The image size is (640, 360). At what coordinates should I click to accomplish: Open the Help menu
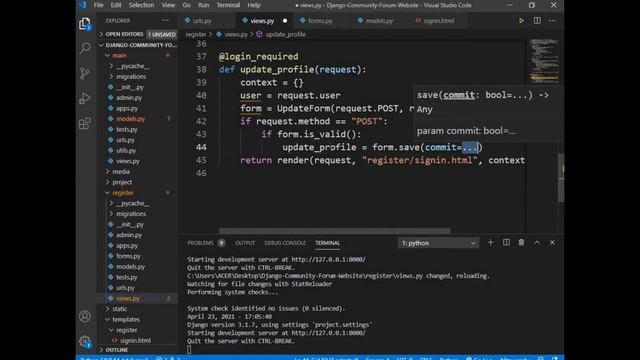point(254,5)
